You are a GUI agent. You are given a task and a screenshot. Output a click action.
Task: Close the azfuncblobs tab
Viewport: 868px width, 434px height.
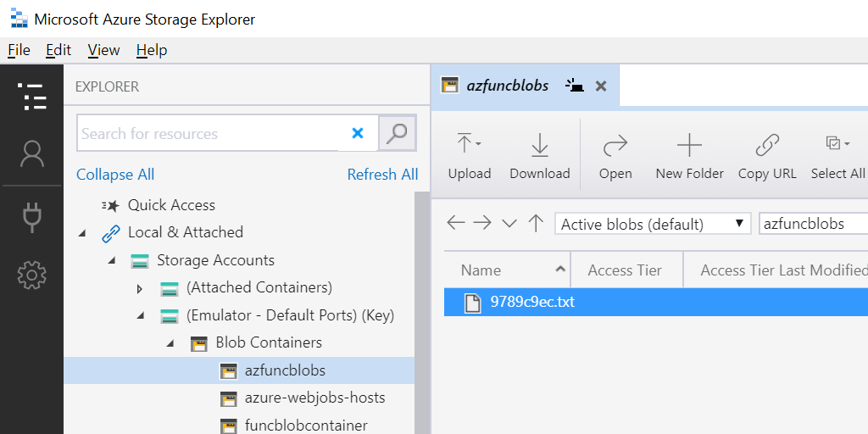coord(601,86)
